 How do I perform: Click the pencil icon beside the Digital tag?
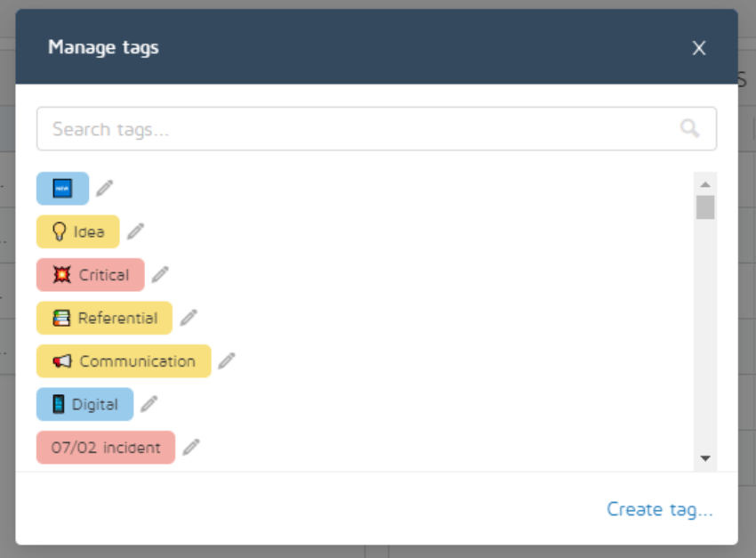tap(149, 404)
